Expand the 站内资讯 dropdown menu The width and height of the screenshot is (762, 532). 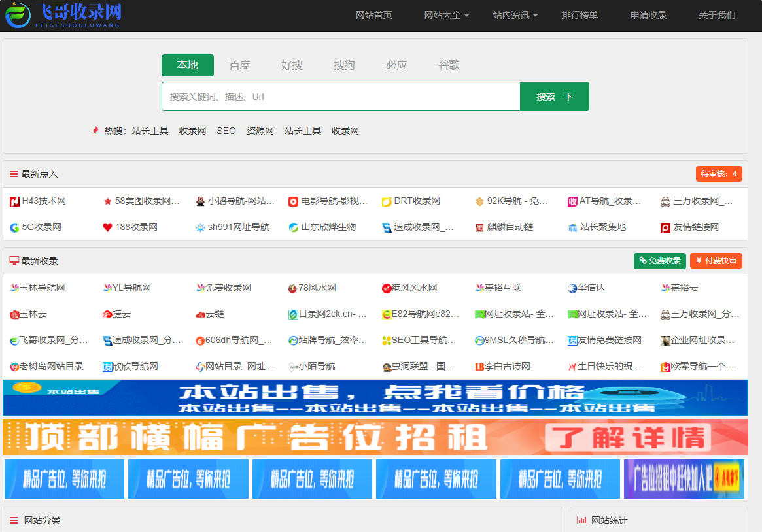[x=515, y=15]
